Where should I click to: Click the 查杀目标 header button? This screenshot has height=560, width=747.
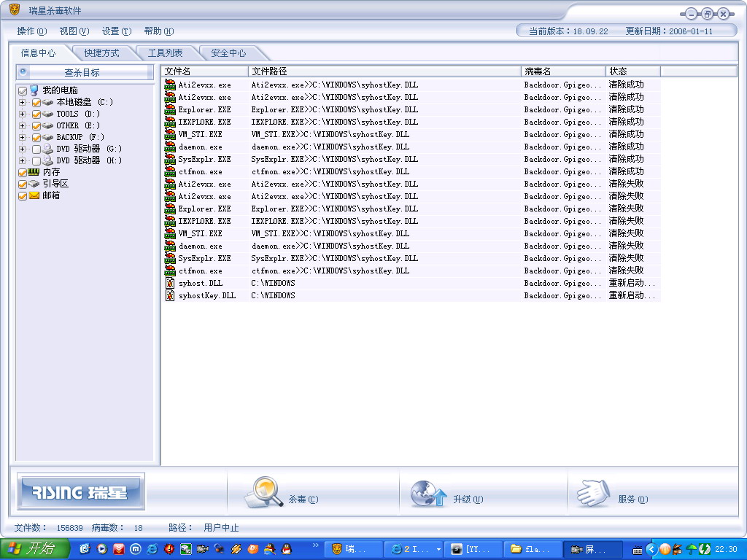tap(85, 72)
